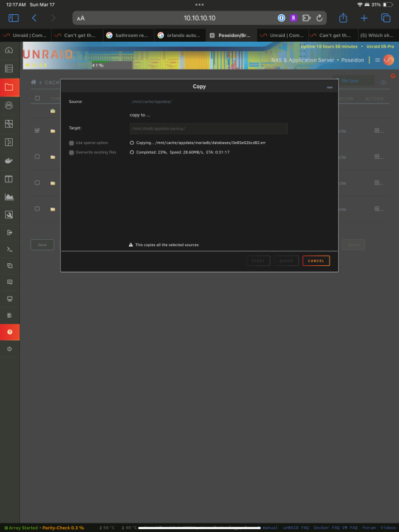Click the 1Password extension icon in address bar

[x=281, y=18]
